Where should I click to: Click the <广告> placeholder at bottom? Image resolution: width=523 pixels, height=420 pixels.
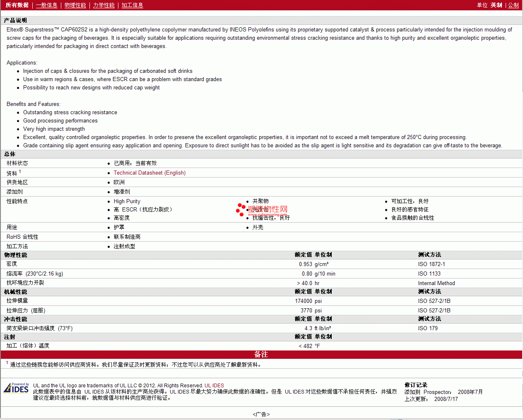(261, 414)
